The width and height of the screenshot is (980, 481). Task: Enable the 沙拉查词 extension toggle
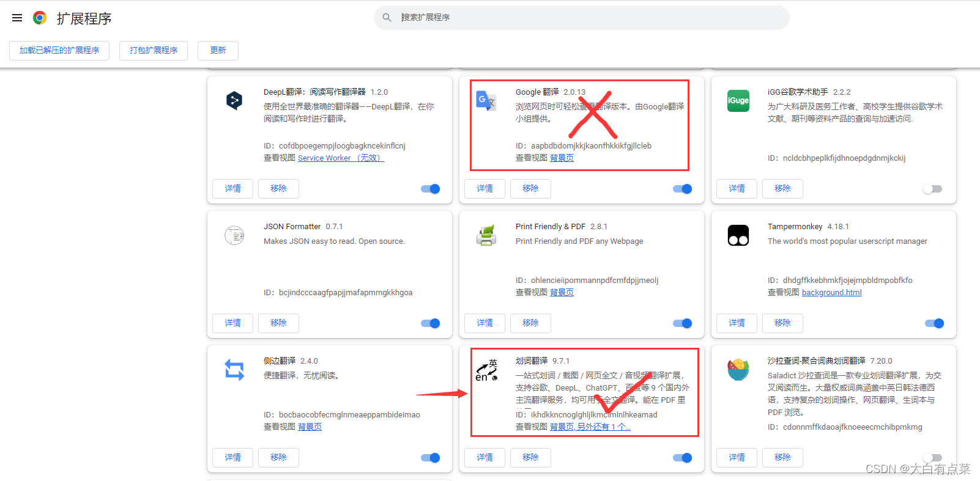click(932, 458)
